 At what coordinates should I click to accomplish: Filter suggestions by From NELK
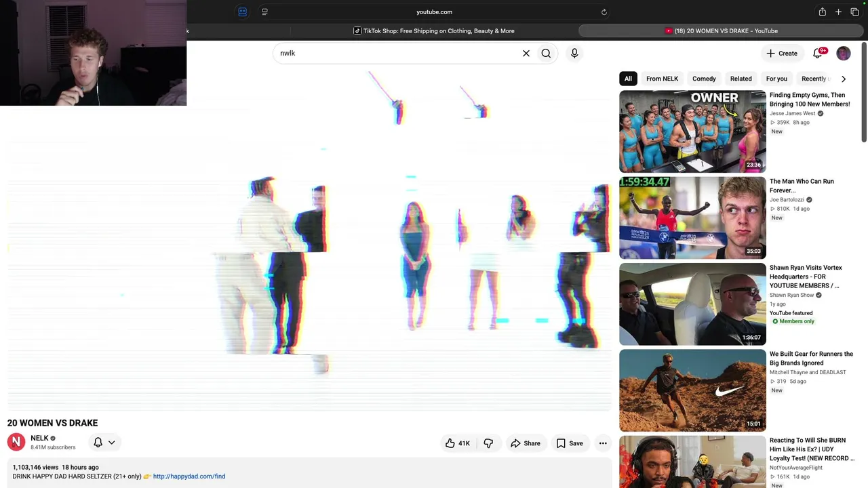click(662, 79)
